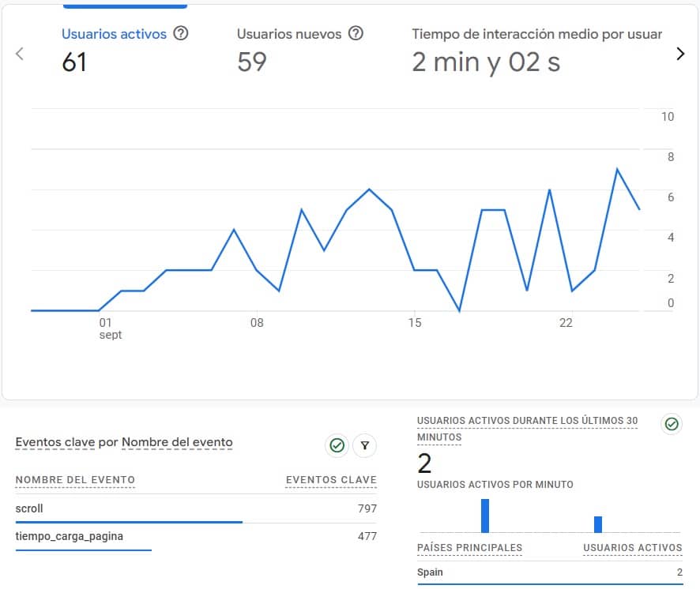Viewport: 700px width, 589px height.
Task: Click the Spain country row
Action: (x=549, y=572)
